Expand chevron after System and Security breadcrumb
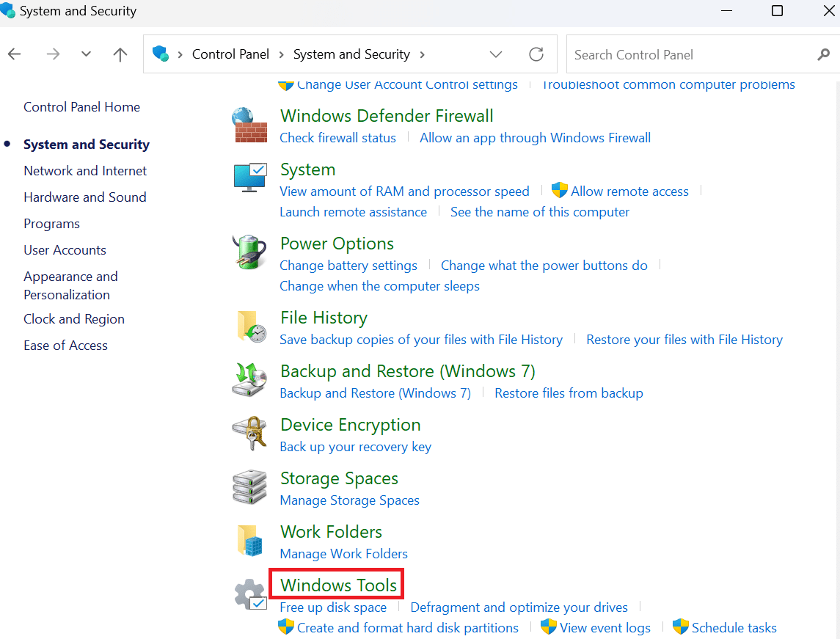Screen dimensions: 840x639 coord(422,54)
